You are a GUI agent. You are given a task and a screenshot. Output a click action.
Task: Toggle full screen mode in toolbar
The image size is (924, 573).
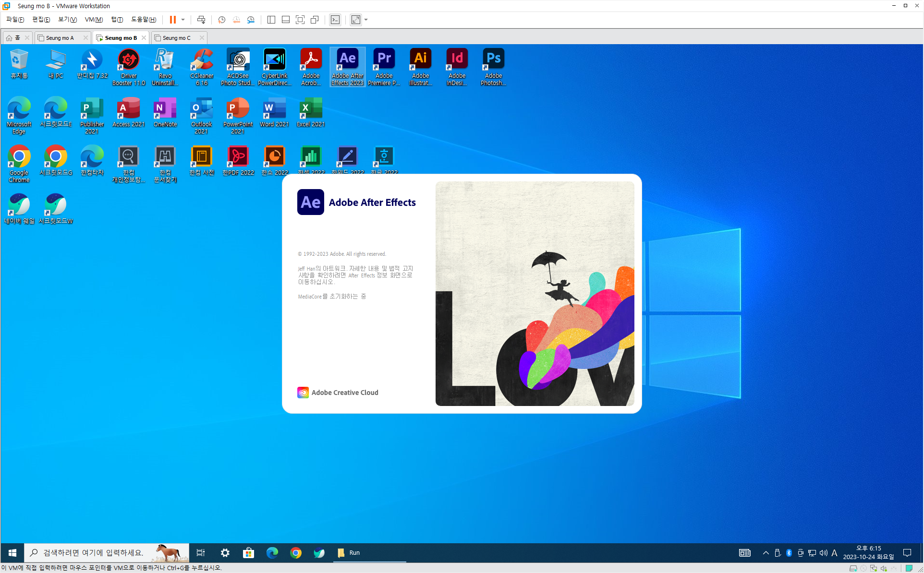click(300, 20)
